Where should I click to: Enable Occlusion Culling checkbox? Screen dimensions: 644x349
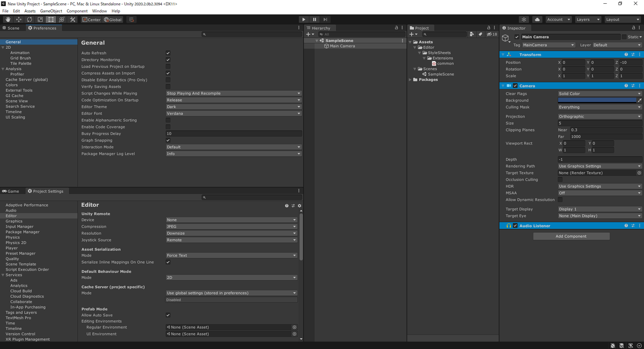coord(560,179)
